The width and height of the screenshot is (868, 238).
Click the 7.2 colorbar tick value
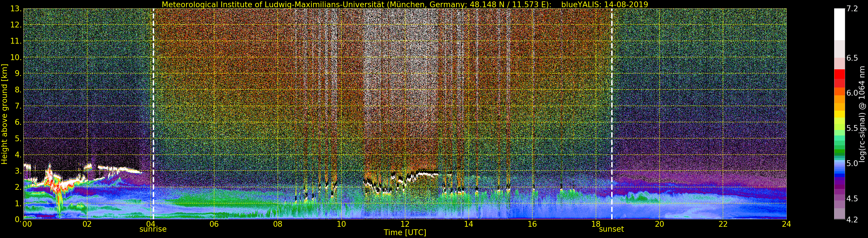click(x=852, y=9)
